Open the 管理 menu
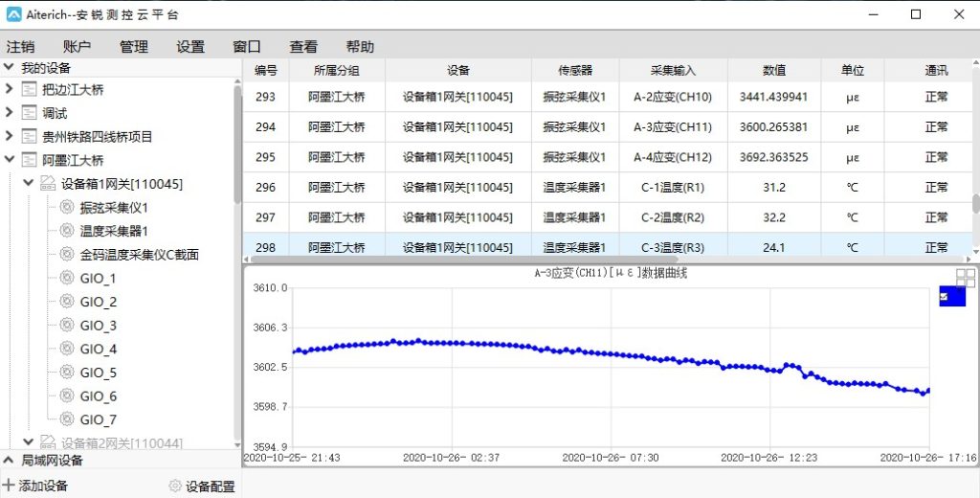Image resolution: width=980 pixels, height=498 pixels. 133,47
